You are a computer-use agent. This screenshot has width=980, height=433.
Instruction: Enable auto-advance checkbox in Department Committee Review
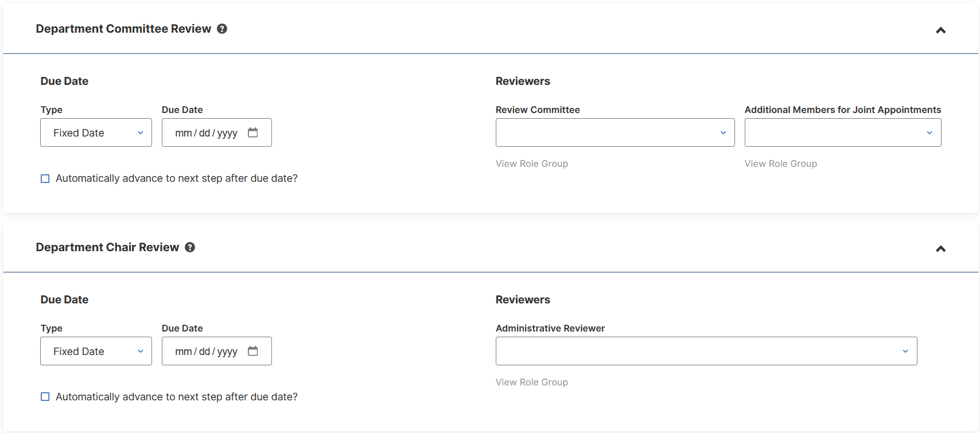pos(45,178)
